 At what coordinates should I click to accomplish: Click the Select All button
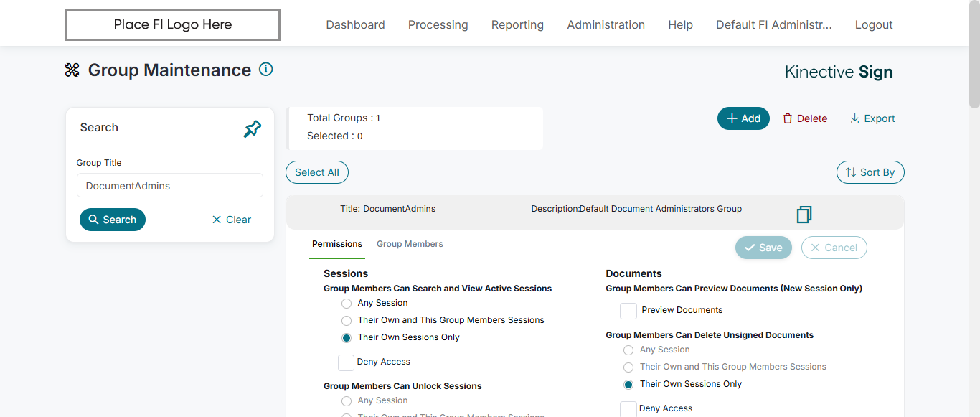pyautogui.click(x=317, y=172)
